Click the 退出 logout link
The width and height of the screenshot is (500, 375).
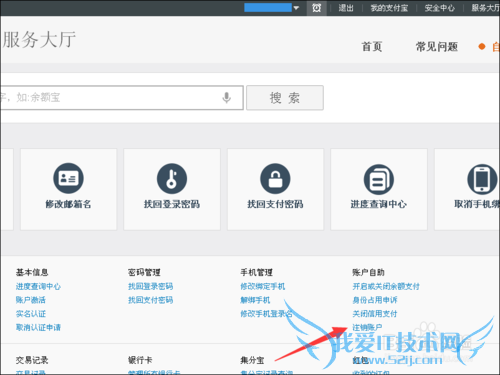click(x=346, y=8)
